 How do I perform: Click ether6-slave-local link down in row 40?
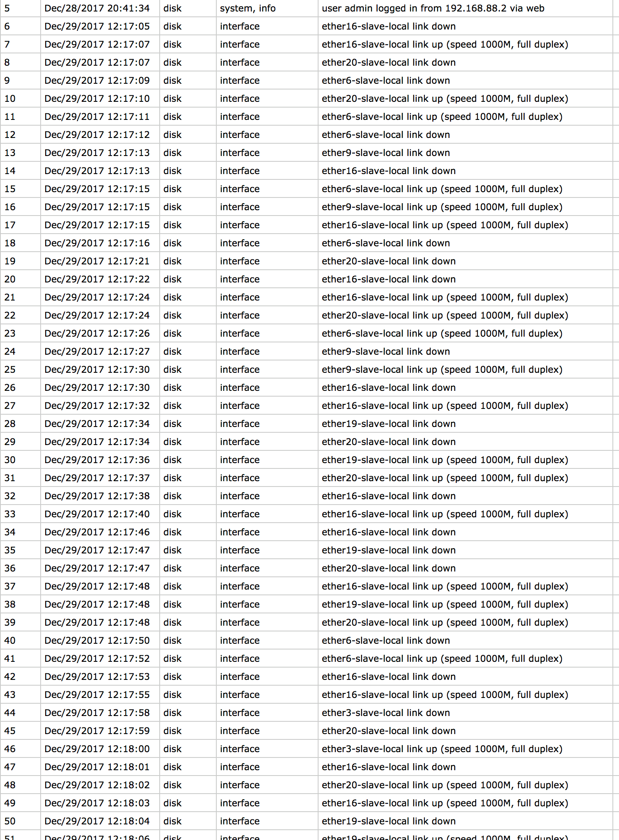point(386,640)
